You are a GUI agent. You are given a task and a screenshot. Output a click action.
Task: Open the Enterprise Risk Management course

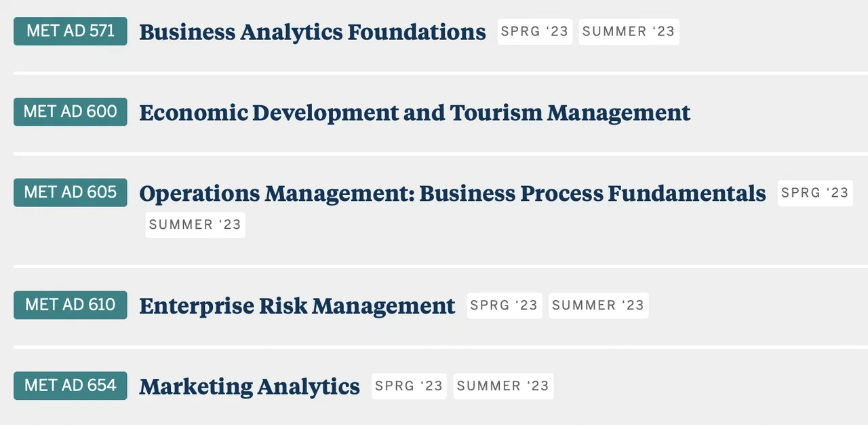tap(297, 306)
